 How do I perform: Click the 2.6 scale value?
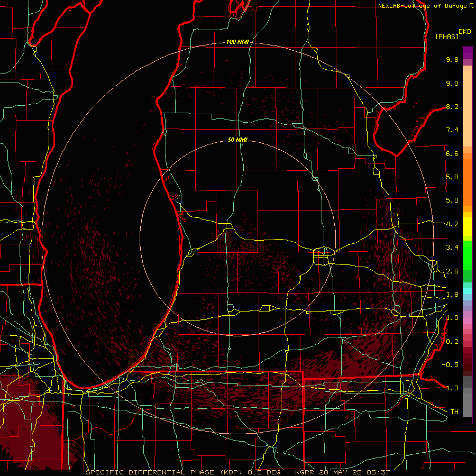452,271
